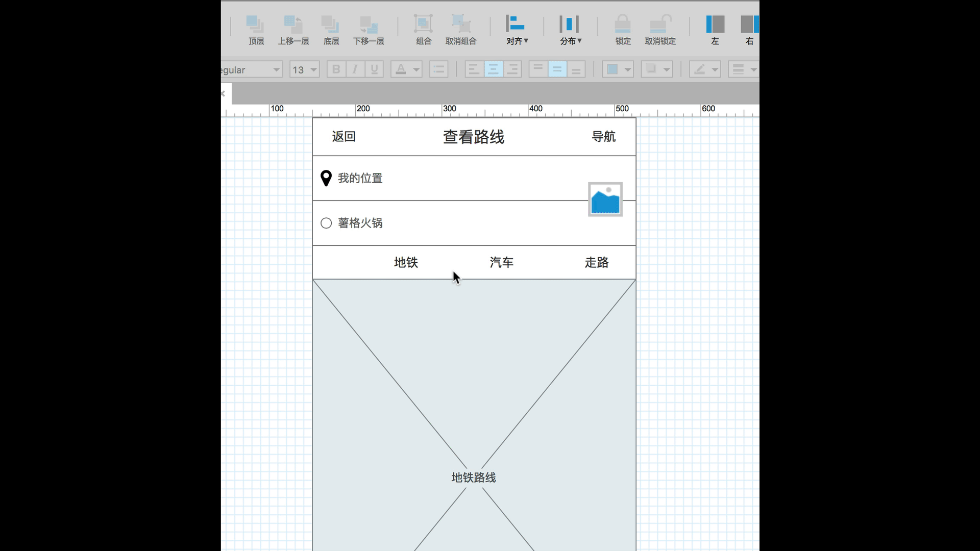Toggle underline formatting
The width and height of the screenshot is (980, 551).
pos(374,69)
